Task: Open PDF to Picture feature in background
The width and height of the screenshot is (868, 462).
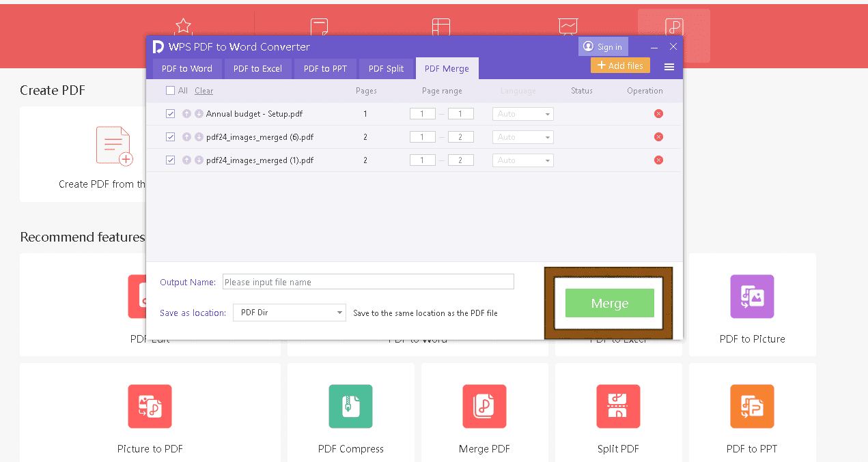Action: coord(752,296)
